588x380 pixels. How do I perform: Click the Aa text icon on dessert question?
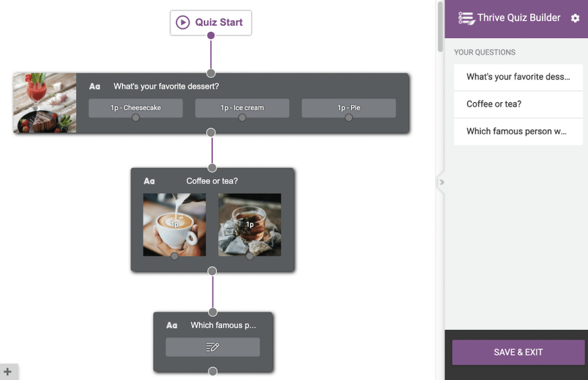(x=95, y=87)
